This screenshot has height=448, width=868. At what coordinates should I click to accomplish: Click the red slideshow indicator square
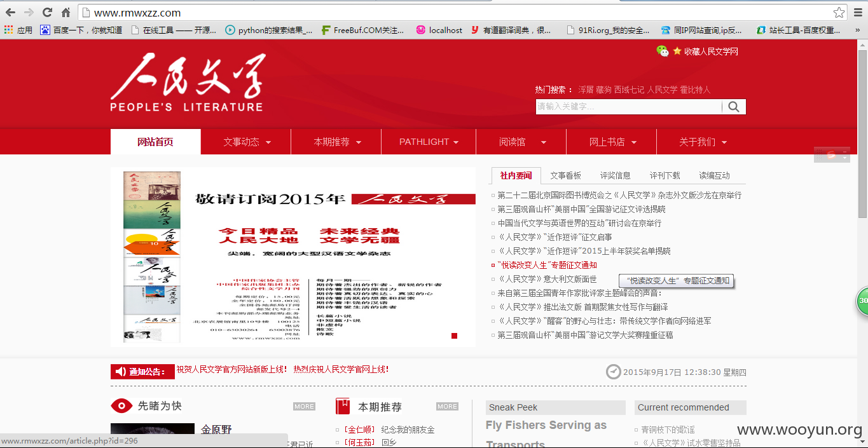click(454, 336)
